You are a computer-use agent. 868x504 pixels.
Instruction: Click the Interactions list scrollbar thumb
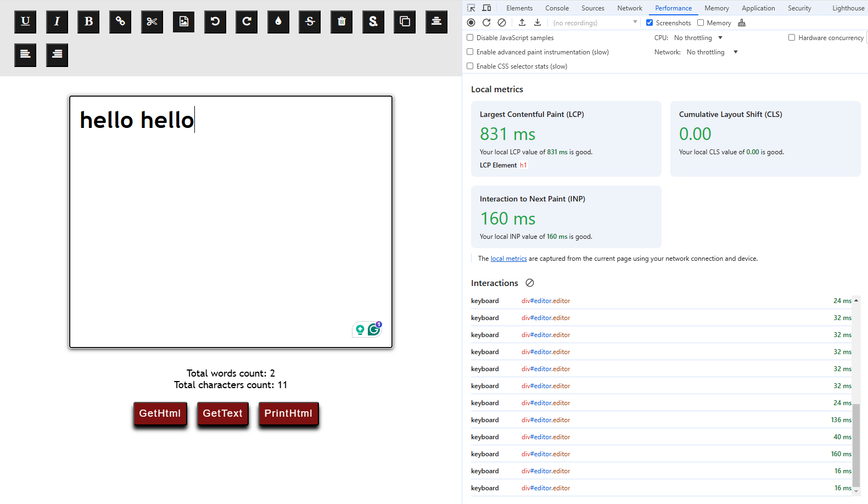(856, 445)
